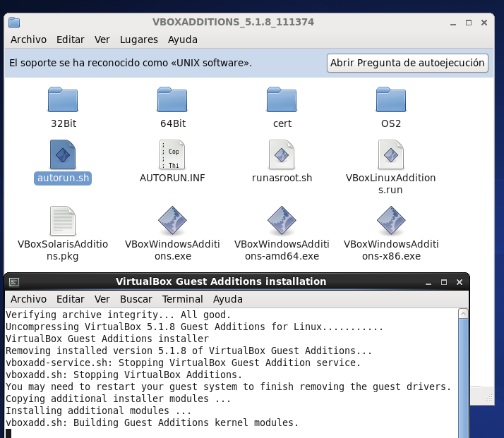The width and height of the screenshot is (504, 438).
Task: Open Archivo menu in terminal window
Action: click(x=29, y=299)
